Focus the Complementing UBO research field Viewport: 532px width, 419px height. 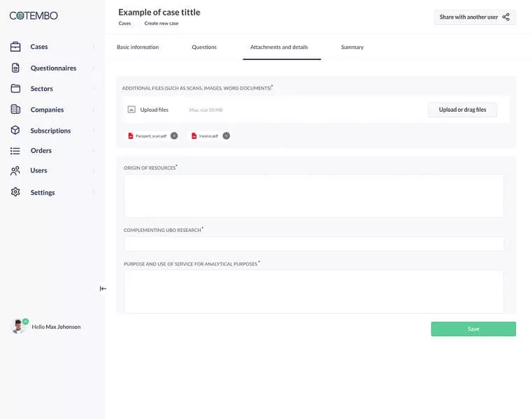point(313,244)
